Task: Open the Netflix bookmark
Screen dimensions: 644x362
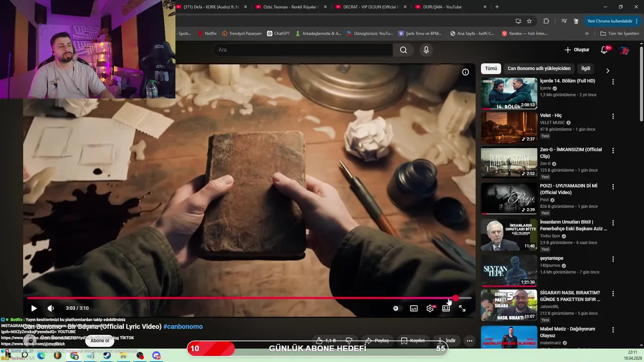Action: 206,34
